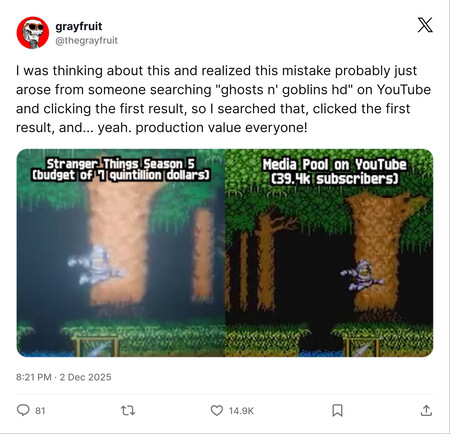Click the knight sprite in the right image

(x=362, y=275)
